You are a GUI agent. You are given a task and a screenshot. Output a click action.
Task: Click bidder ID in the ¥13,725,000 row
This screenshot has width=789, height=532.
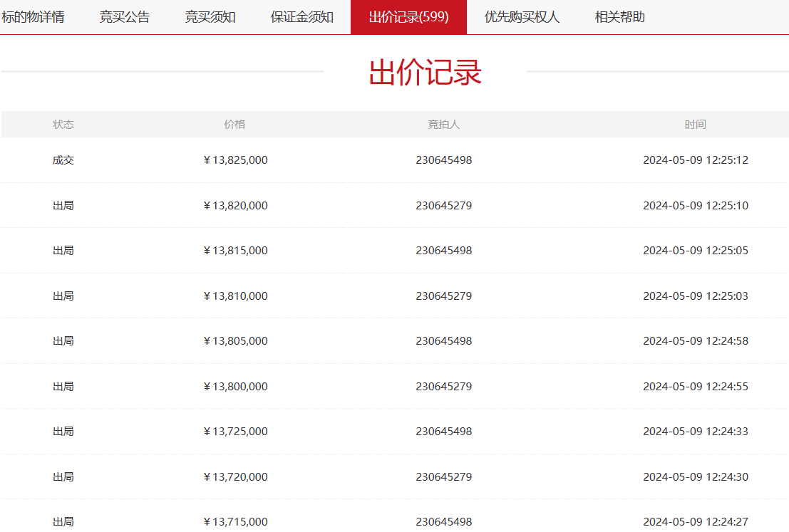(444, 432)
